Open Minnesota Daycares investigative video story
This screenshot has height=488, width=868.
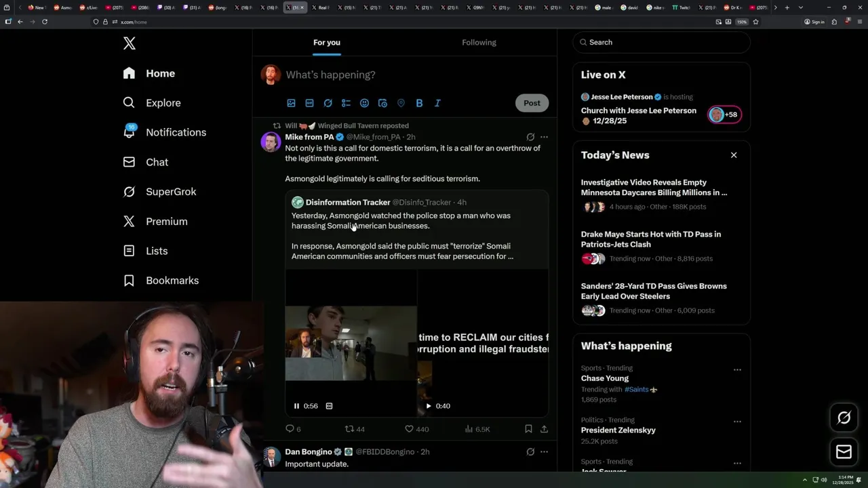[x=654, y=187]
